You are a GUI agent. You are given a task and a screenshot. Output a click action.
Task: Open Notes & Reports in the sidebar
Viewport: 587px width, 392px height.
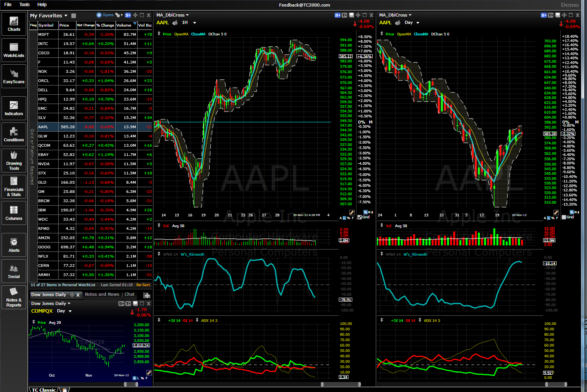14,297
